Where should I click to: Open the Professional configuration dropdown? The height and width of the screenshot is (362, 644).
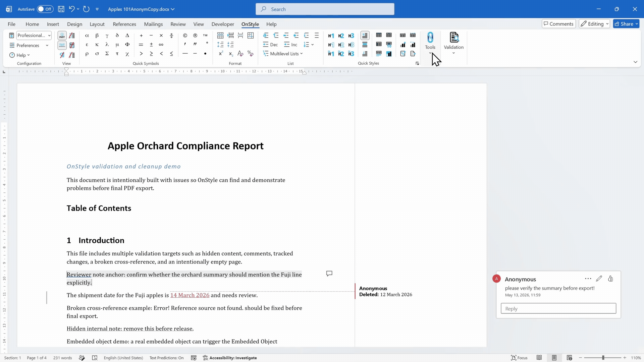coord(34,36)
